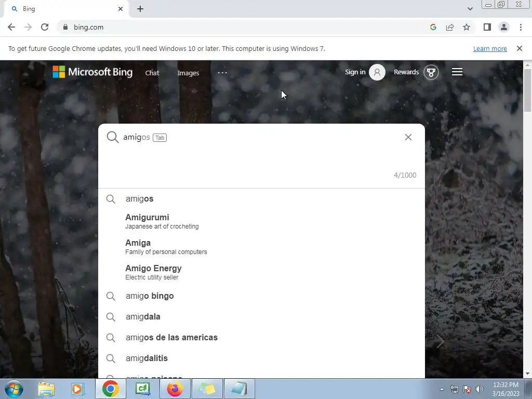This screenshot has height=399, width=532.
Task: Click the share page icon
Action: click(x=450, y=27)
